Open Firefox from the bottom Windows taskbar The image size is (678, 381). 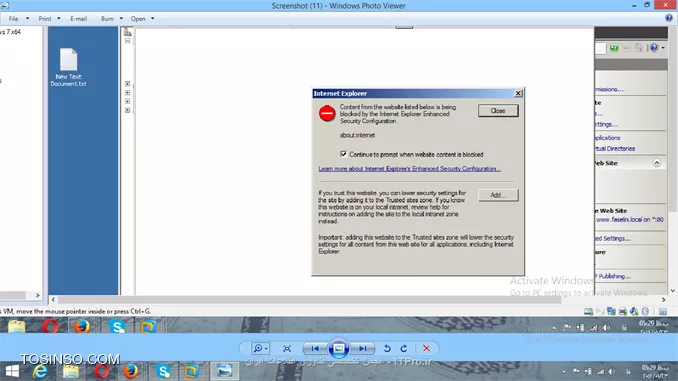(131, 371)
